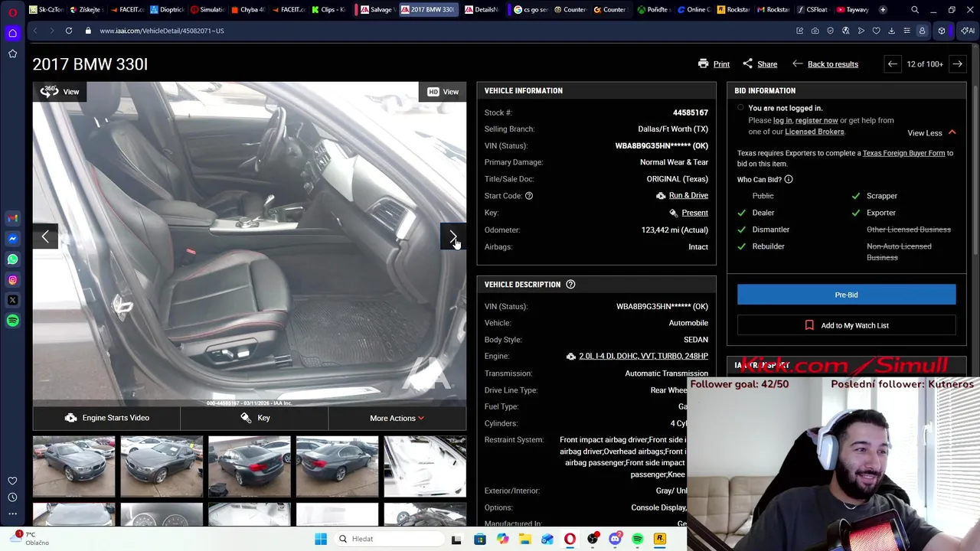Switch to Chyba 40 browser tab
980x551 pixels.
pyautogui.click(x=247, y=10)
